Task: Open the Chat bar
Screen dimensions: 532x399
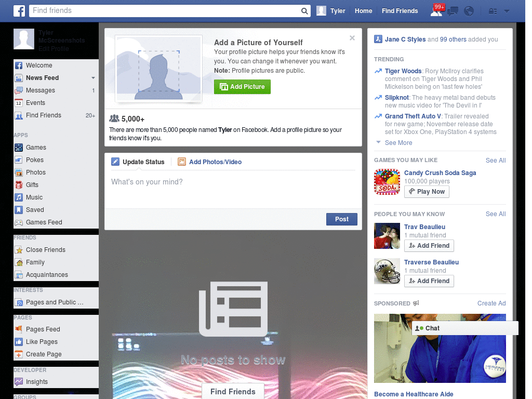Action: (x=465, y=328)
